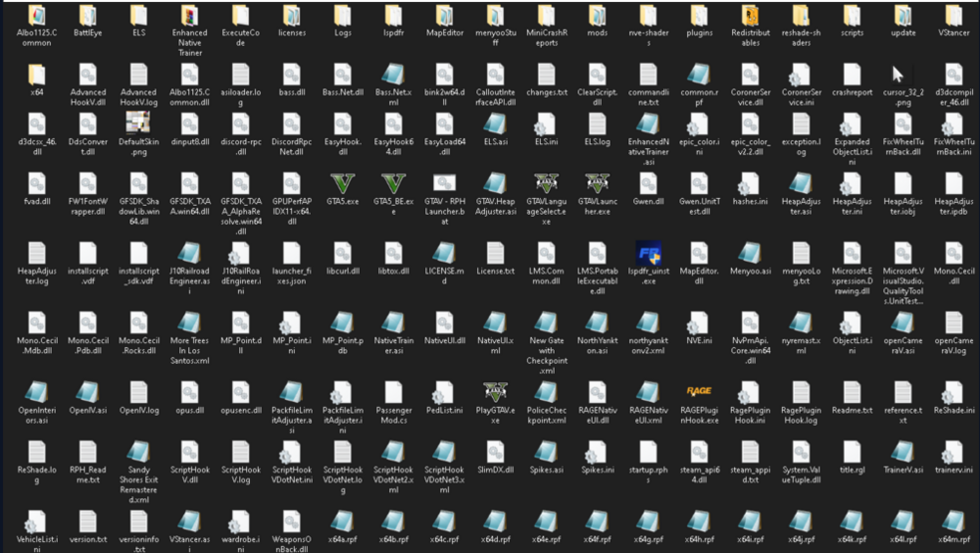Select Sandy Shores Exit Remastered.xml
This screenshot has width=980, height=553.
[x=138, y=452]
